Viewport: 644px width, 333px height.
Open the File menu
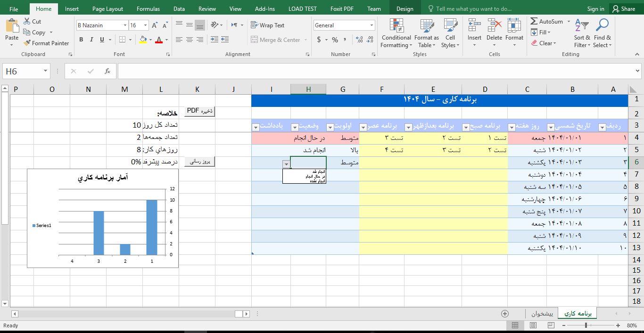14,8
